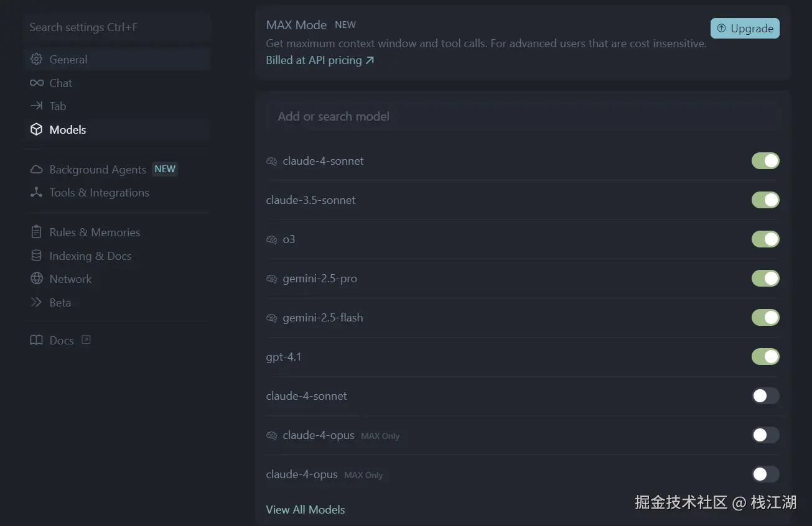
Task: Click View All Models link
Action: coord(305,510)
